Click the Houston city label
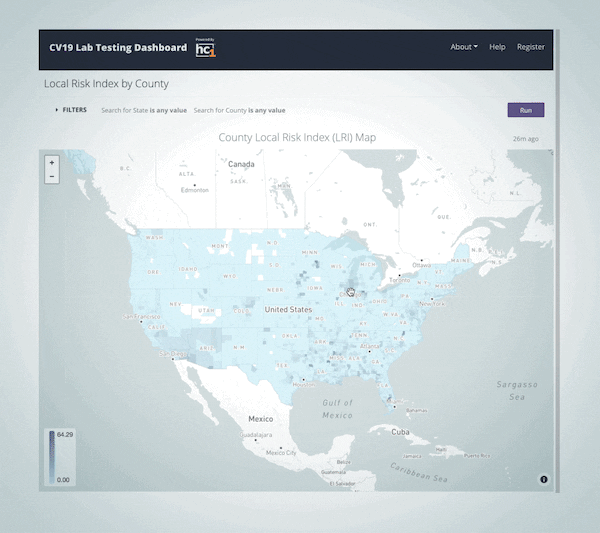 tap(303, 385)
